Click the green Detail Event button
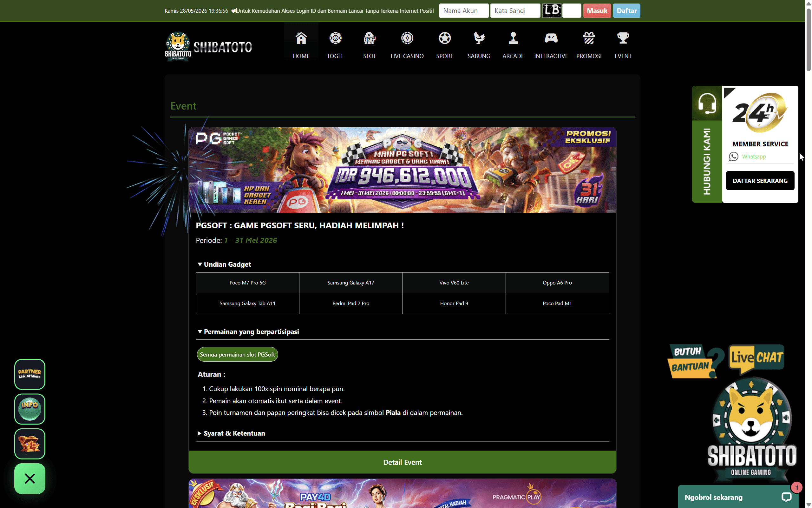This screenshot has height=508, width=812. coord(402,462)
